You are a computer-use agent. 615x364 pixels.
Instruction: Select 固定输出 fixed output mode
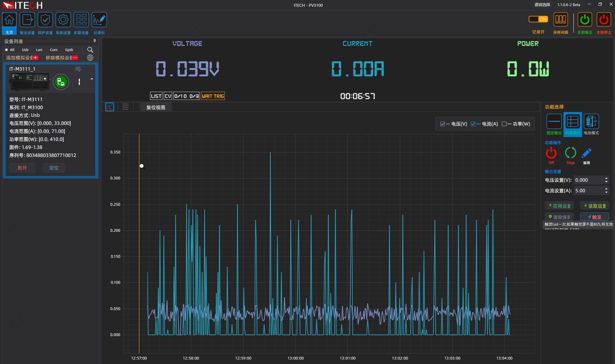point(554,125)
